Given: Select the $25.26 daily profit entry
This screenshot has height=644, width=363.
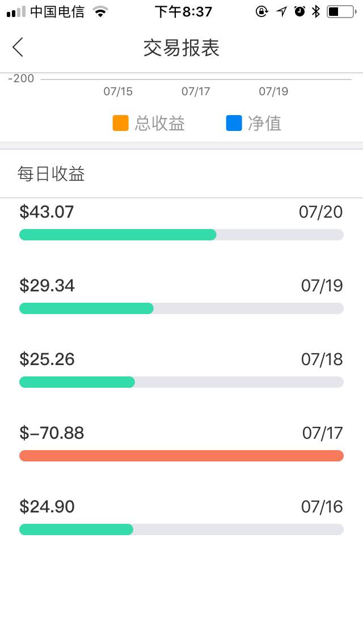Looking at the screenshot, I should (x=47, y=359).
